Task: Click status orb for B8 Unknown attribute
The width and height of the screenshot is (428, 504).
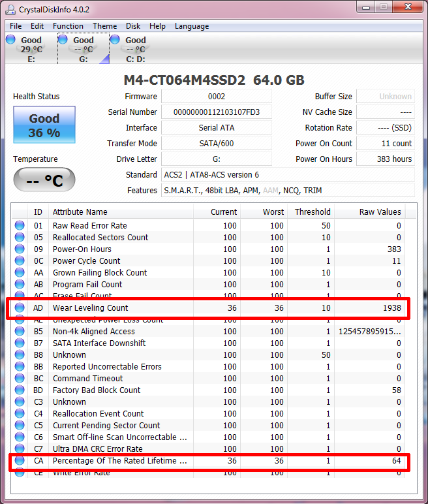Action: [20, 355]
